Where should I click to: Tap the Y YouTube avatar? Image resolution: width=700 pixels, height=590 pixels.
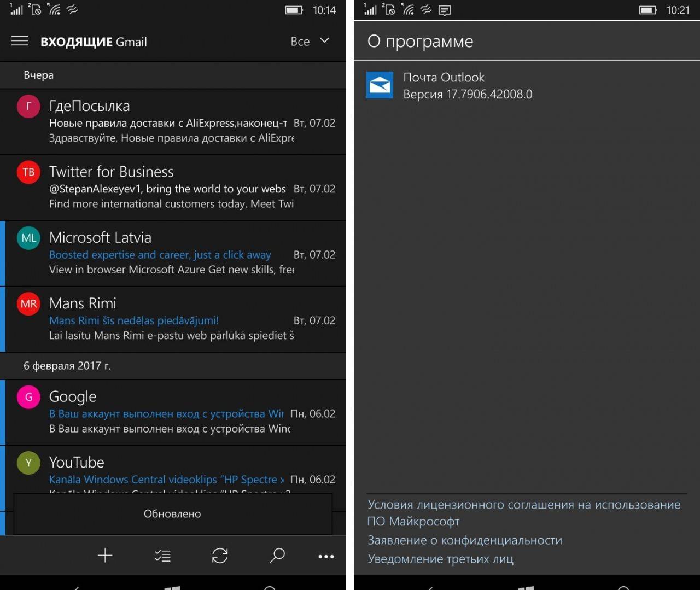[28, 463]
